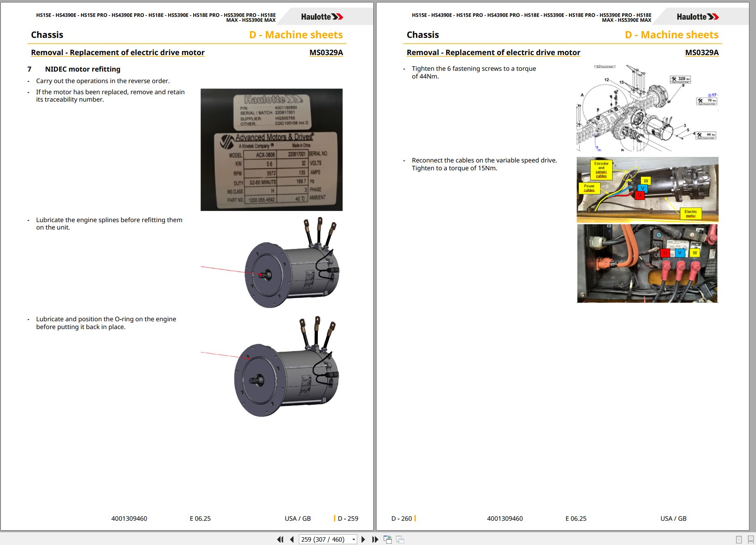Click the 'NIDEC motor refitting' heading
The height and width of the screenshot is (545, 756).
tap(83, 69)
